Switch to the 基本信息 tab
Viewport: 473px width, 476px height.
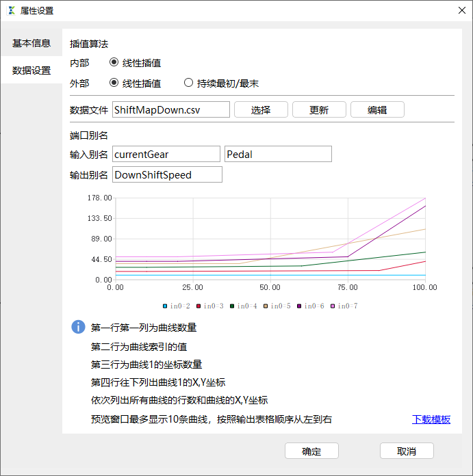point(31,43)
